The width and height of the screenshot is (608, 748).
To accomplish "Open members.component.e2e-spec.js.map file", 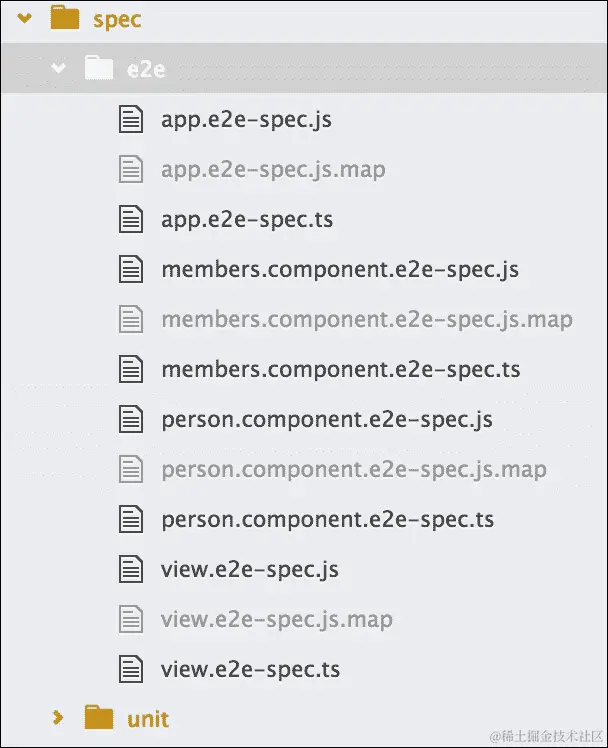I will click(x=367, y=320).
